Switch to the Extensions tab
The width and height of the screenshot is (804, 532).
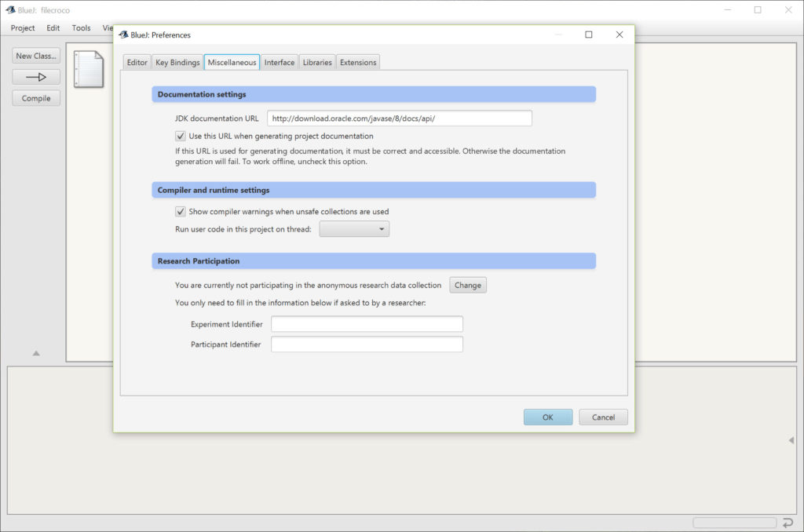click(358, 62)
